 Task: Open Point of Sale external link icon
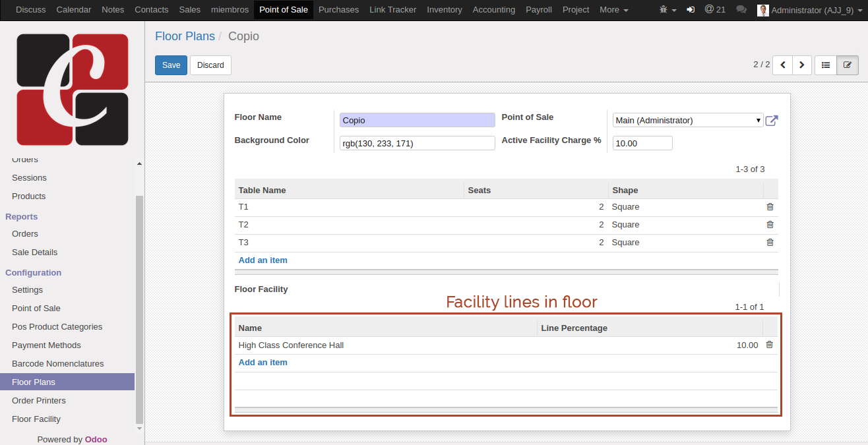(772, 121)
